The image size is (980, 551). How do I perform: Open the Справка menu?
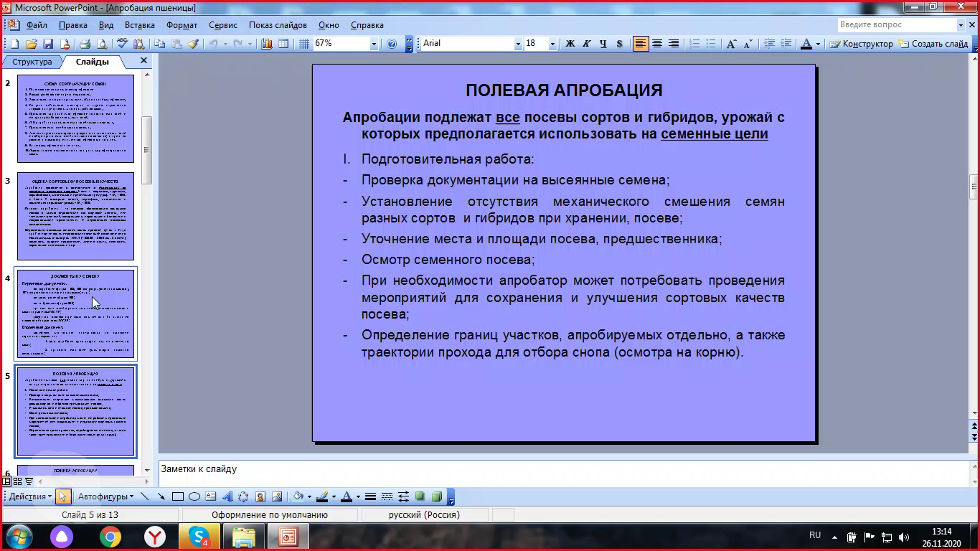[367, 25]
